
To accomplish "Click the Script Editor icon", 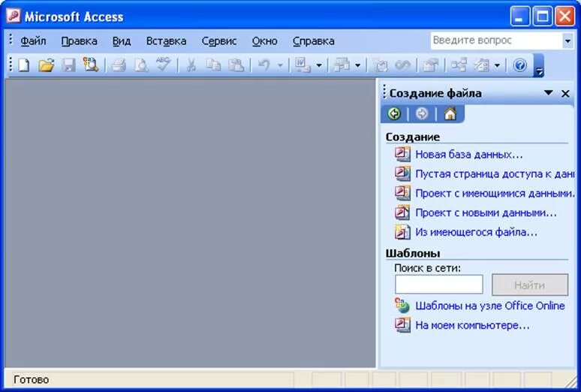I will [x=402, y=65].
